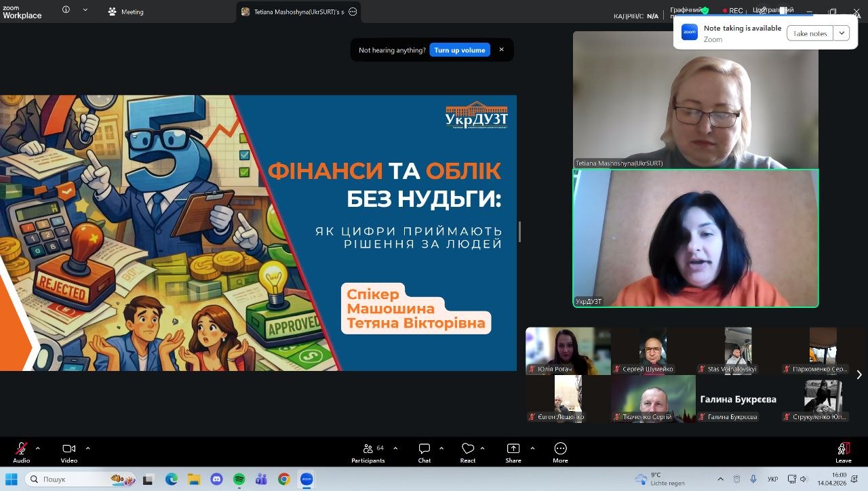This screenshot has width=868, height=491.
Task: Click the Share screen icon
Action: tap(513, 449)
